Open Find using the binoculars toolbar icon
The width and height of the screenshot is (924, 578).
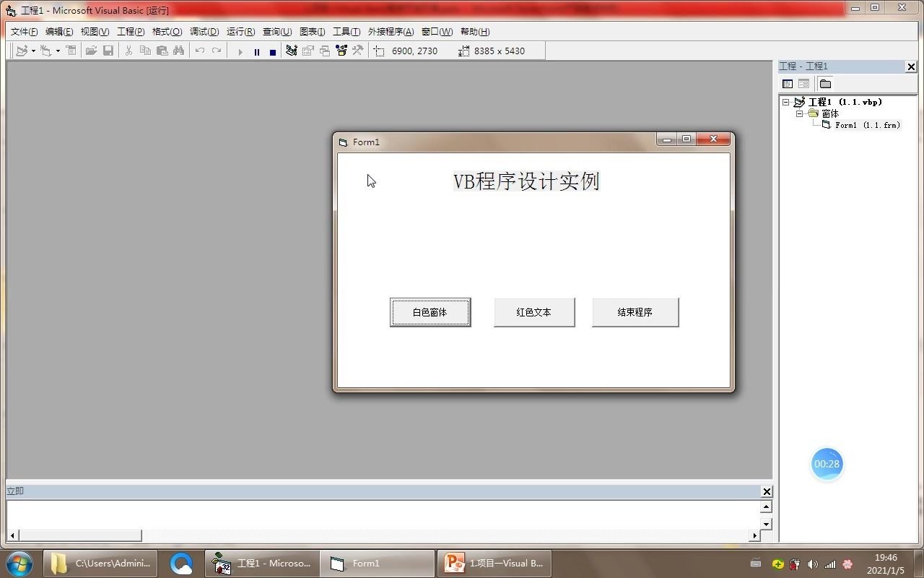coord(178,51)
